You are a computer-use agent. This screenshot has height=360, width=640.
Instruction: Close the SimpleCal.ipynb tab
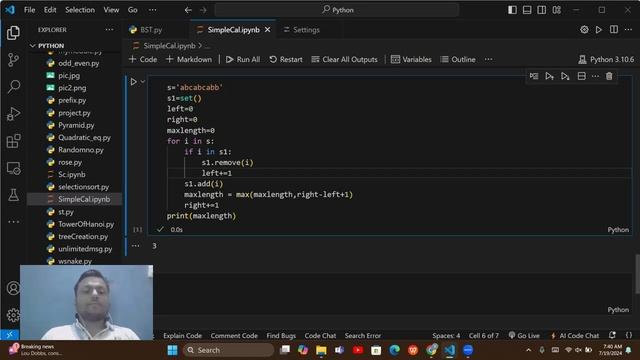[267, 30]
